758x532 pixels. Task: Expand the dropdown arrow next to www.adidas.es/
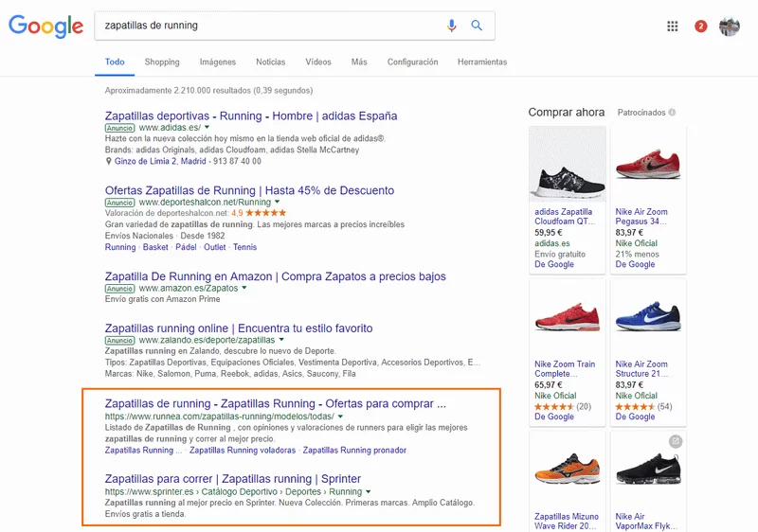pyautogui.click(x=207, y=128)
